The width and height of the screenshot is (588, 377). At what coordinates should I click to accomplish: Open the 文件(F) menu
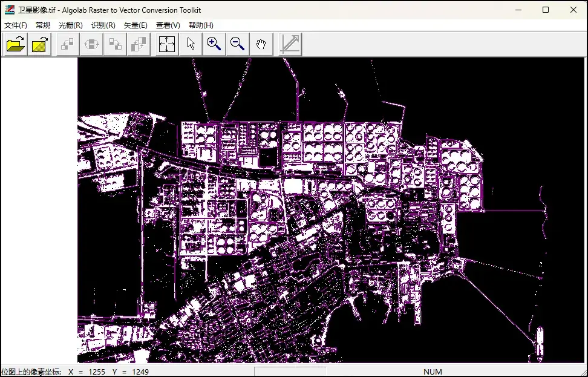pyautogui.click(x=16, y=25)
